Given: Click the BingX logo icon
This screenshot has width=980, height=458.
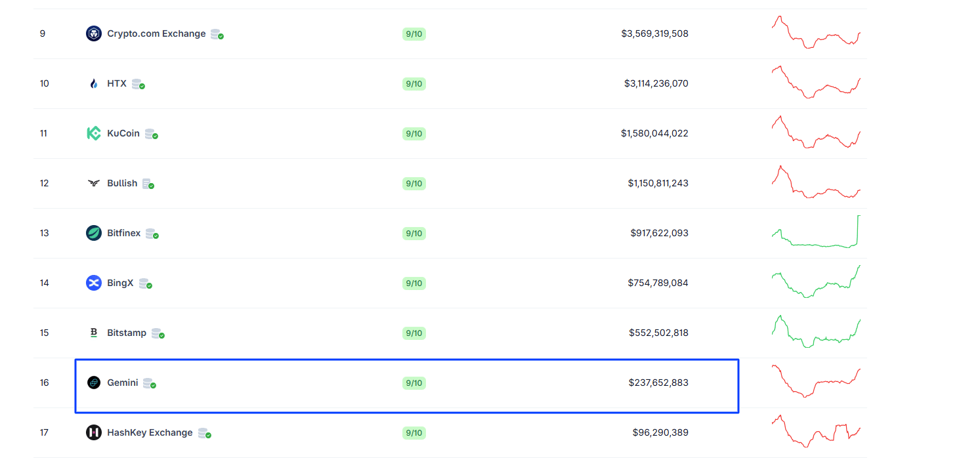Looking at the screenshot, I should 94,283.
